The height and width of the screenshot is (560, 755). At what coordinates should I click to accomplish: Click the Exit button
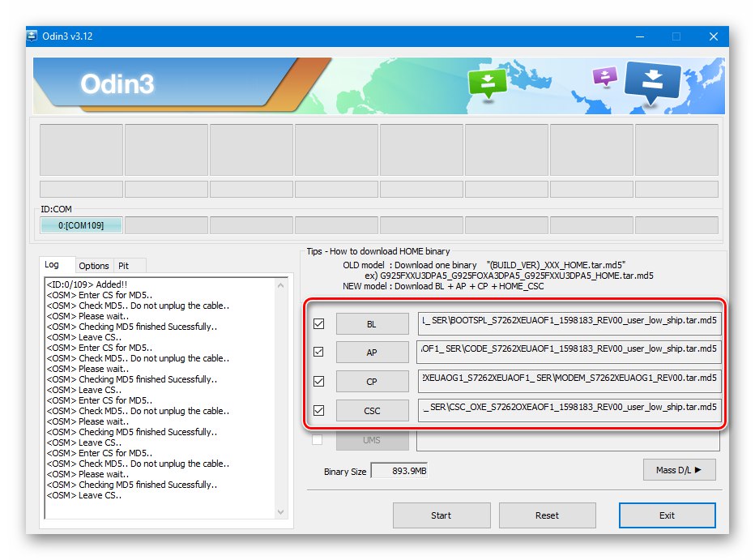coord(667,515)
